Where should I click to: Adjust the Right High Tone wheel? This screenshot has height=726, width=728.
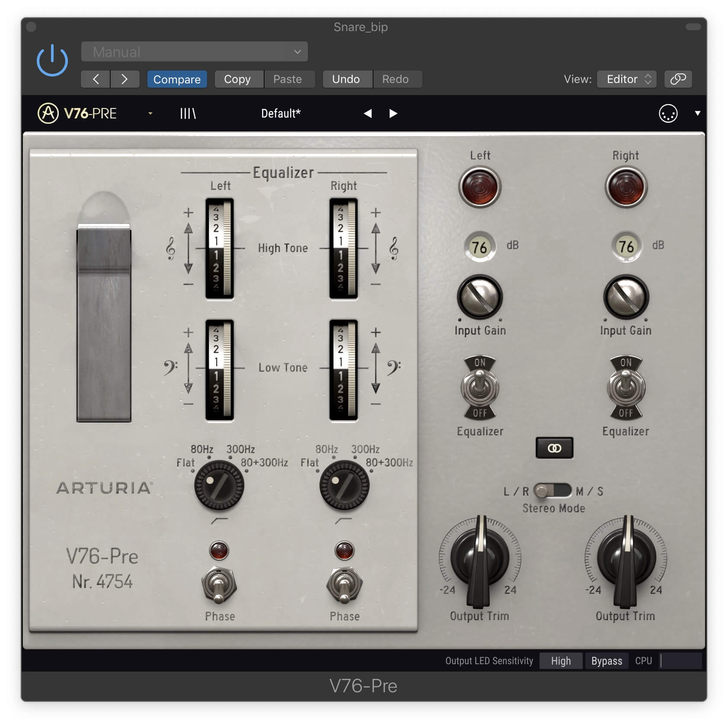(x=344, y=248)
